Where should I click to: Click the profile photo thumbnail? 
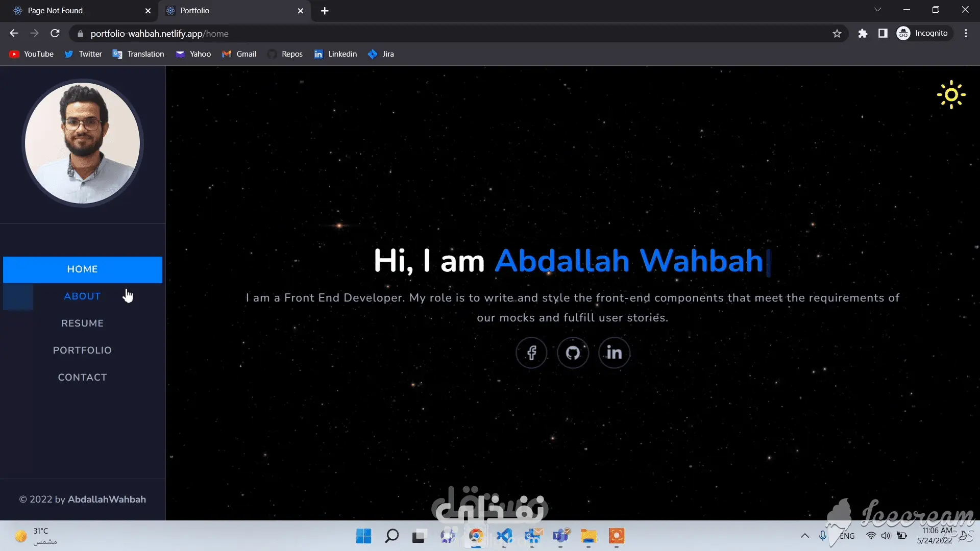[x=82, y=143]
